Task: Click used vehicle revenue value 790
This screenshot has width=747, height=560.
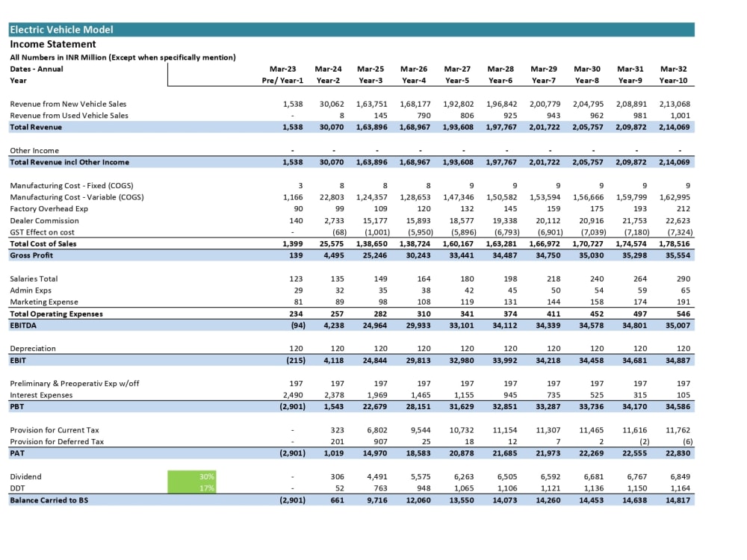Action: pos(424,115)
